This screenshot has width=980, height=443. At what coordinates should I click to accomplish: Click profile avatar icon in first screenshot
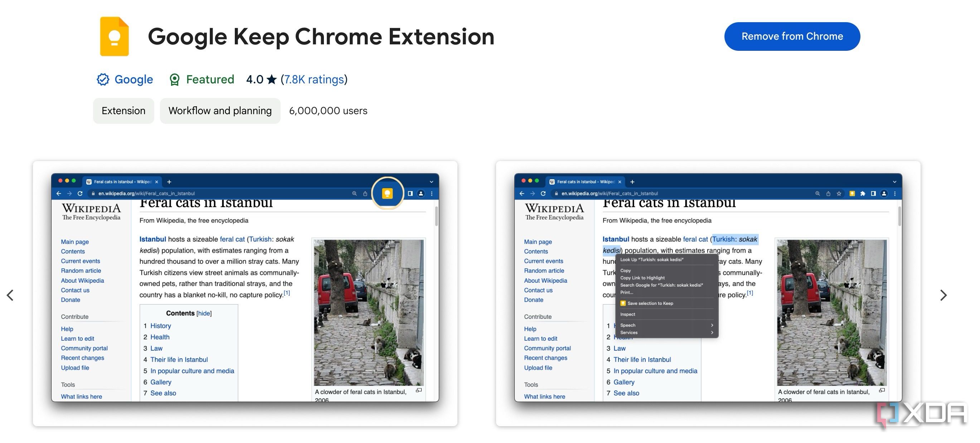[x=421, y=194]
